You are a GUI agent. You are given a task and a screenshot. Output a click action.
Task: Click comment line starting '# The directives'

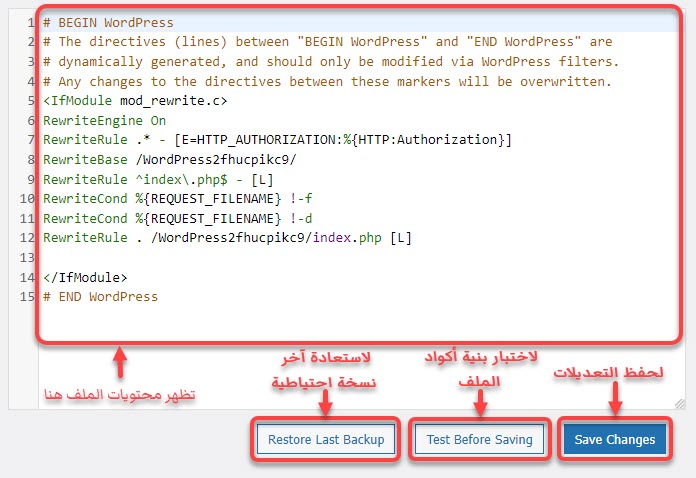[328, 42]
